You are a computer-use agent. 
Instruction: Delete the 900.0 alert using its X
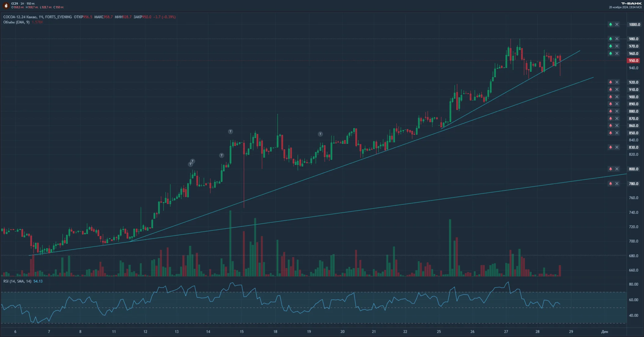617,97
